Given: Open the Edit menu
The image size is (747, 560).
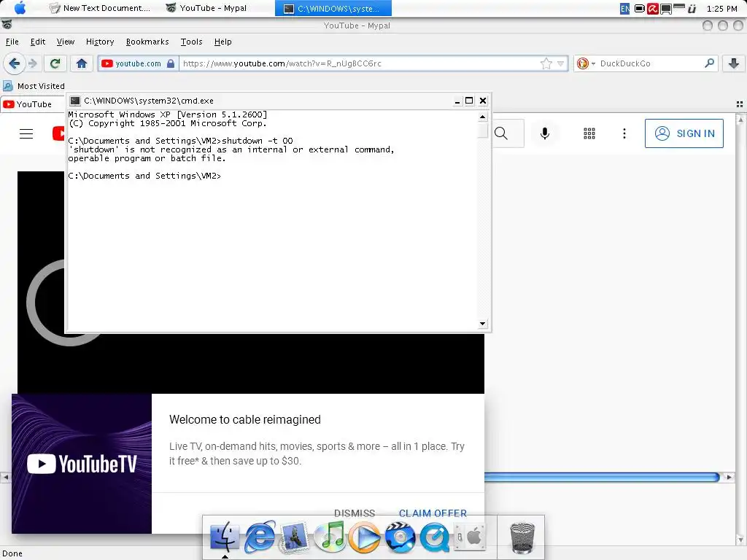Looking at the screenshot, I should point(38,42).
